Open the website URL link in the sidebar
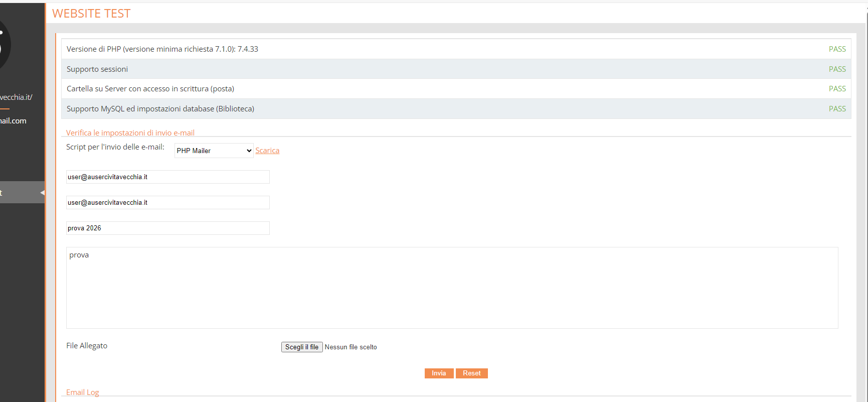 [x=16, y=97]
